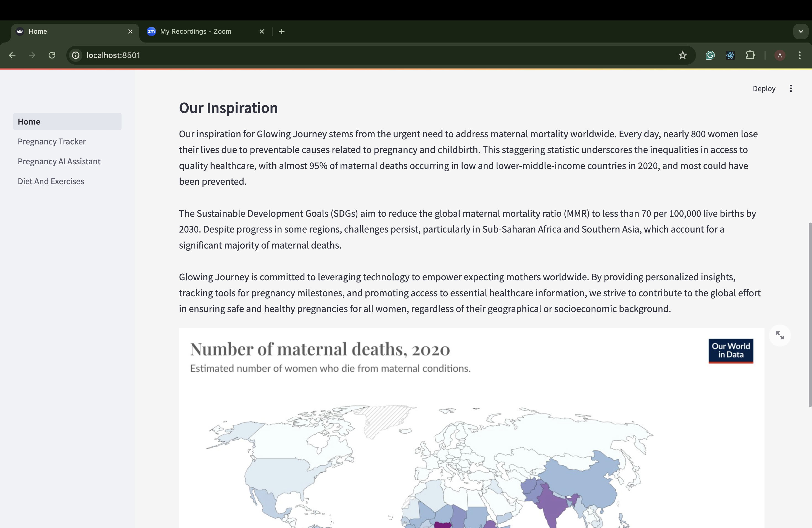
Task: Expand the tab search dropdown arrow
Action: pos(800,31)
